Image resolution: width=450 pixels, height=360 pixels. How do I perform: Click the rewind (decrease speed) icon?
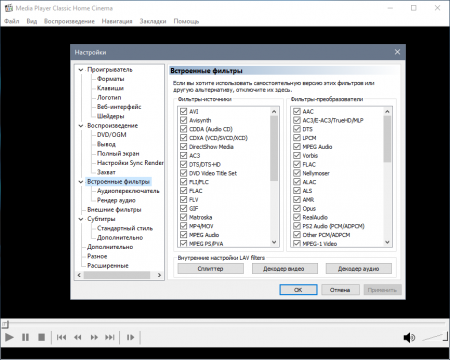78,337
